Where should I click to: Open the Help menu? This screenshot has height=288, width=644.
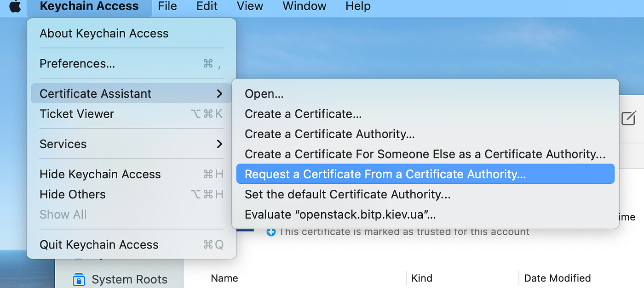click(x=357, y=6)
